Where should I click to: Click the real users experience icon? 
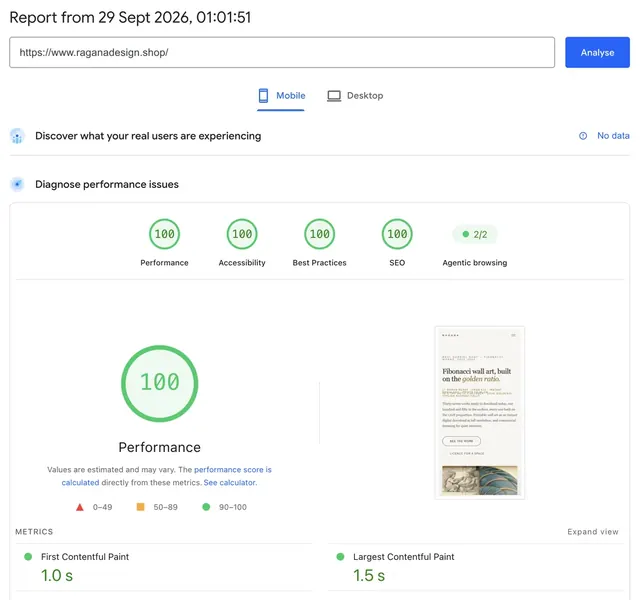click(17, 136)
